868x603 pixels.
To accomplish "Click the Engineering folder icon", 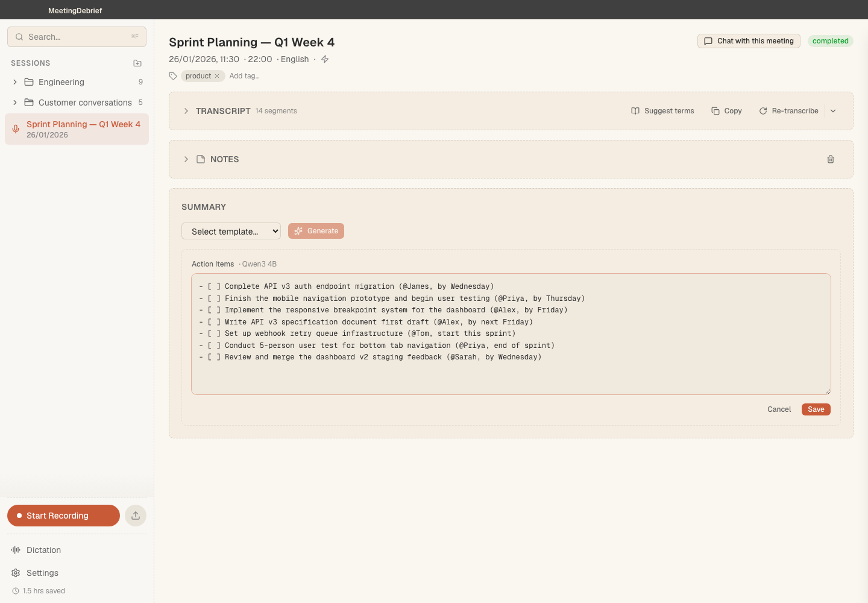I will click(29, 82).
